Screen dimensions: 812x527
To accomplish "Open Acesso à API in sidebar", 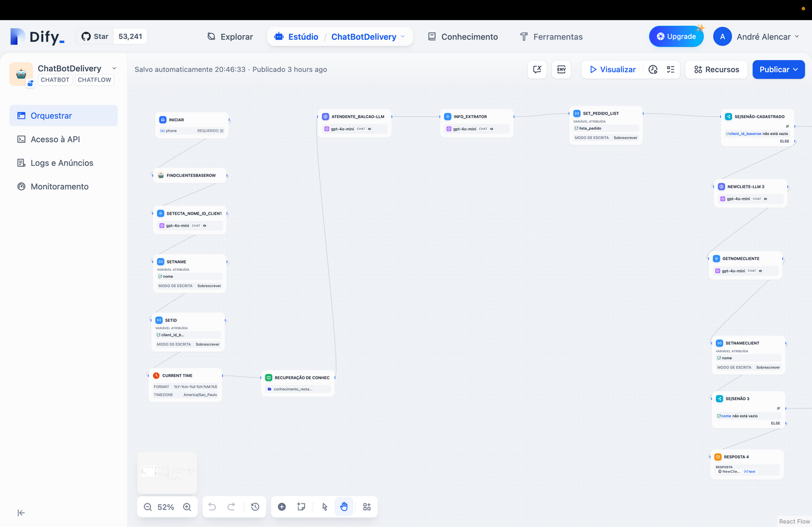I will point(63,139).
